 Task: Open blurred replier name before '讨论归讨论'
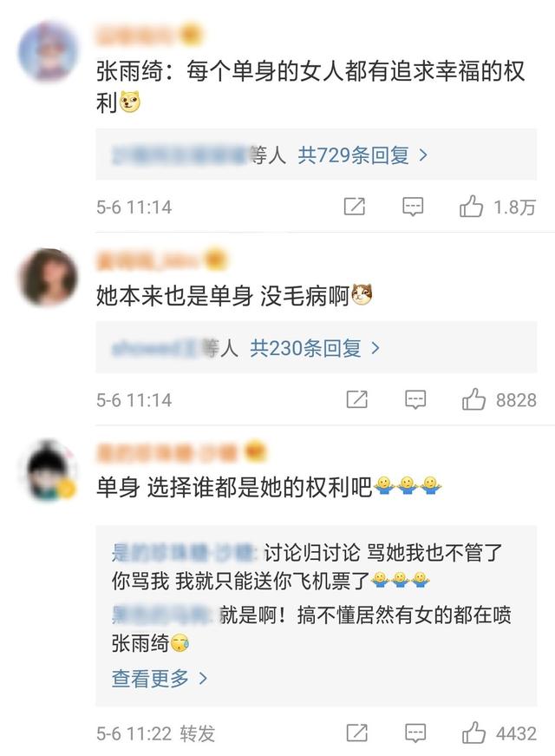(x=186, y=553)
